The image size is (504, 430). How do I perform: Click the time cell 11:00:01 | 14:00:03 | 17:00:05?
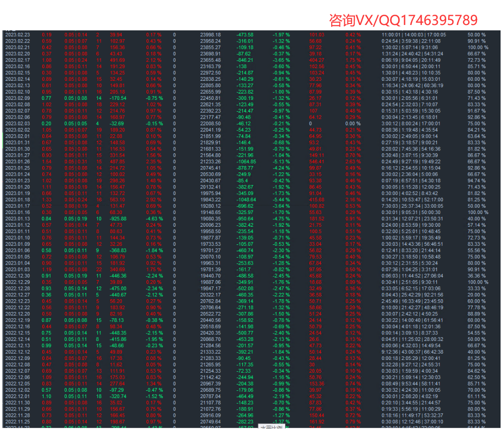413,35
